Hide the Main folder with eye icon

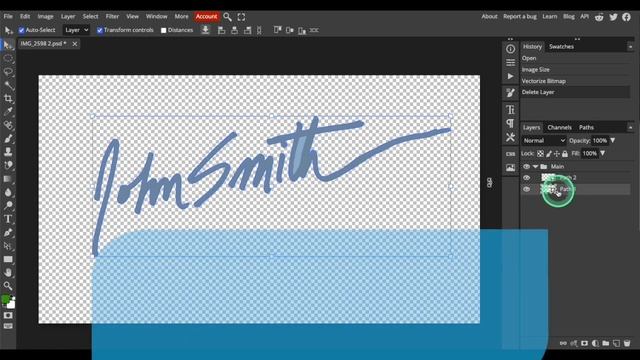pos(527,167)
